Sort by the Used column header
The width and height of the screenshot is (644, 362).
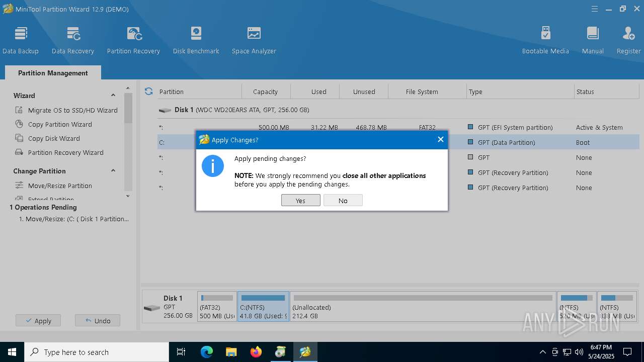point(315,92)
